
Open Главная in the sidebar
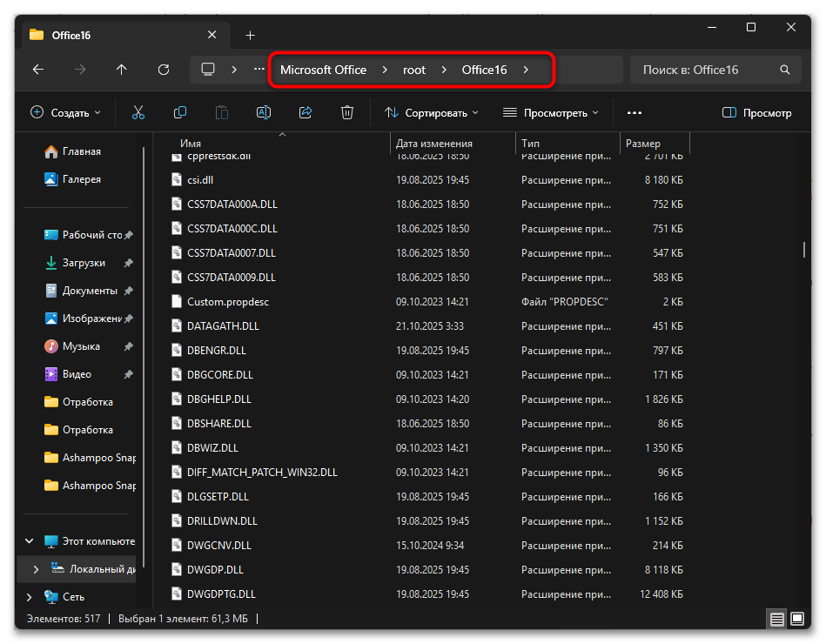click(x=72, y=151)
